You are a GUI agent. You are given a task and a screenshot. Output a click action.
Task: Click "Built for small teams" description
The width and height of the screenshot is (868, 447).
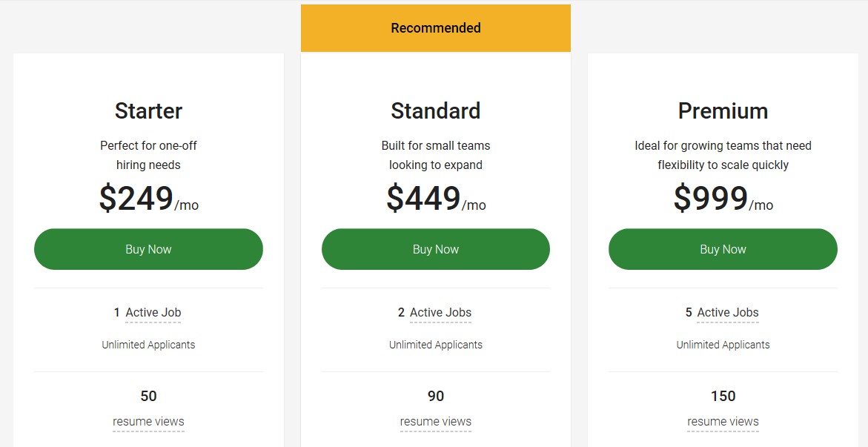(x=436, y=146)
